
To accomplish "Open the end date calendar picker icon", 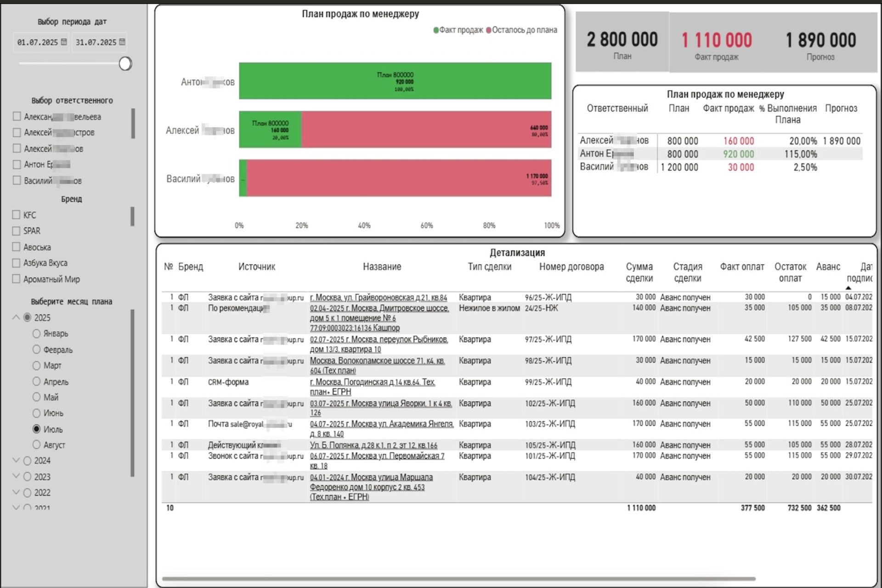I will click(x=122, y=42).
